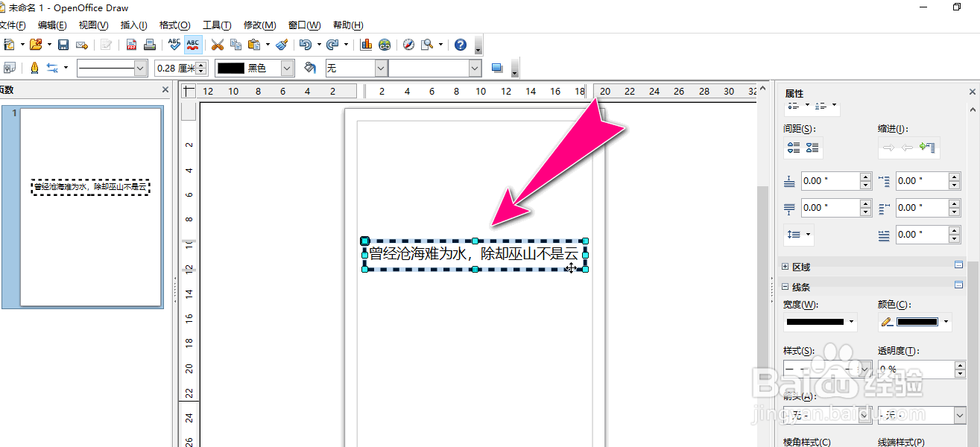The width and height of the screenshot is (980, 447).
Task: Click the Increase Spacing icon in Properties
Action: pyautogui.click(x=793, y=148)
